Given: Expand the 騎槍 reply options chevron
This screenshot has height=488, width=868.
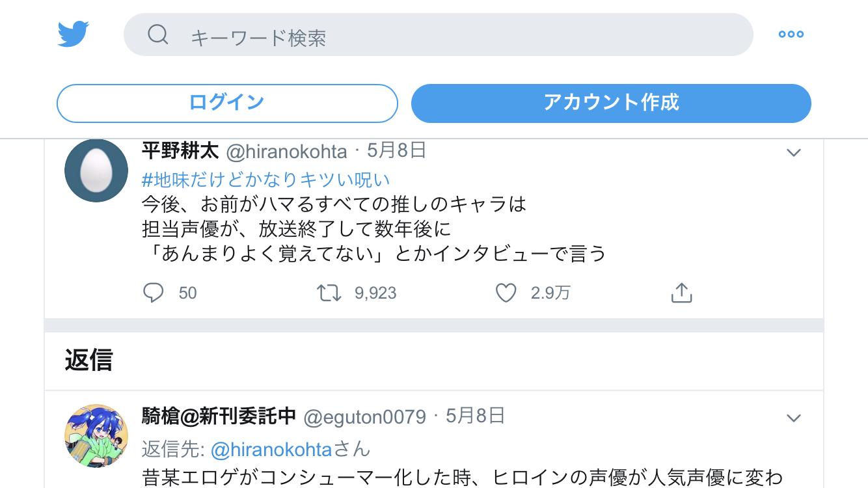Looking at the screenshot, I should 793,418.
